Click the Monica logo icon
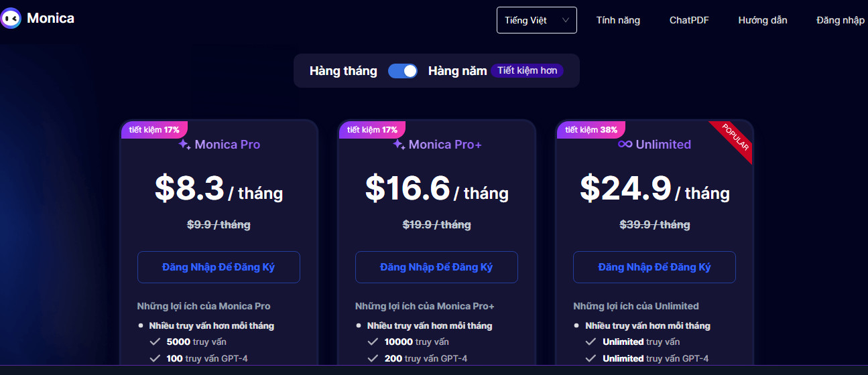The width and height of the screenshot is (868, 375). (11, 19)
